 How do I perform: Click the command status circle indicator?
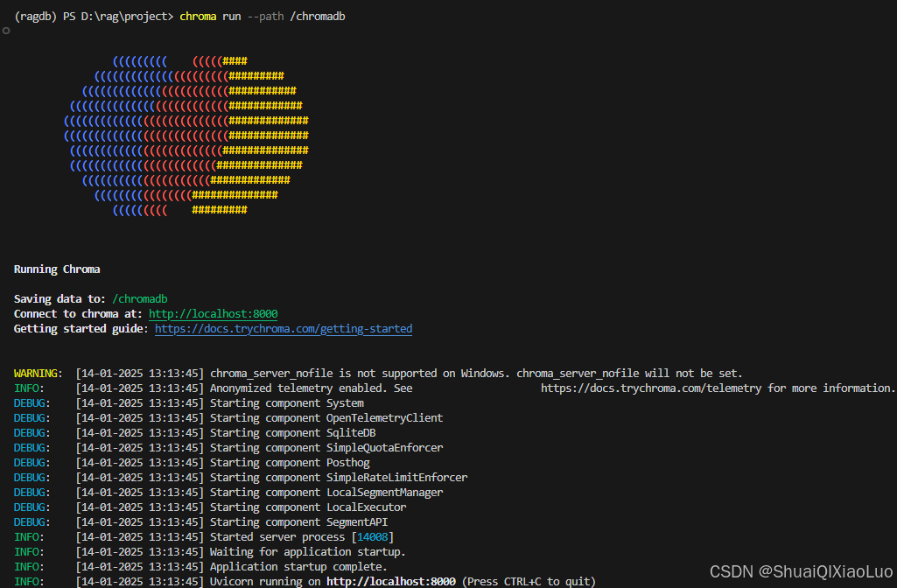pos(6,31)
